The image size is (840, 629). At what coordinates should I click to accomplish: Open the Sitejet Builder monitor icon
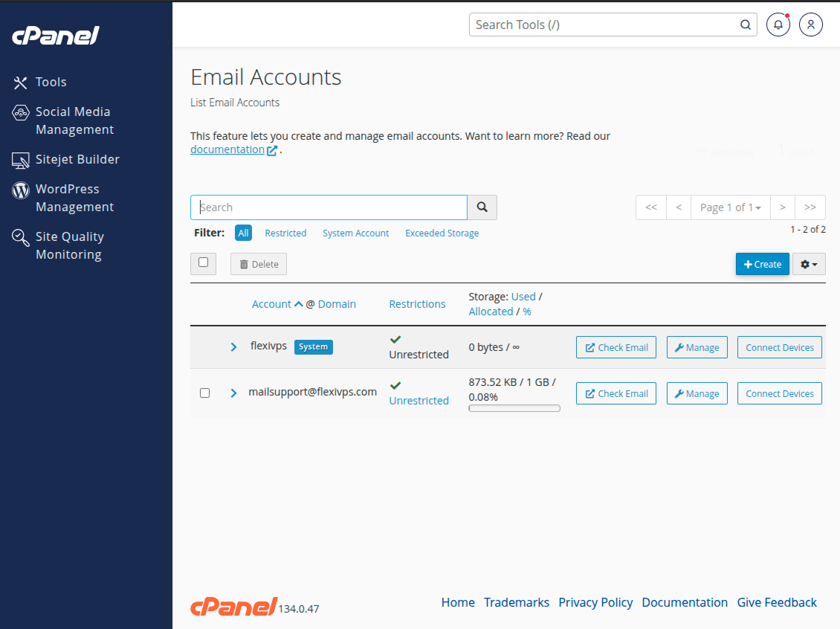20,160
